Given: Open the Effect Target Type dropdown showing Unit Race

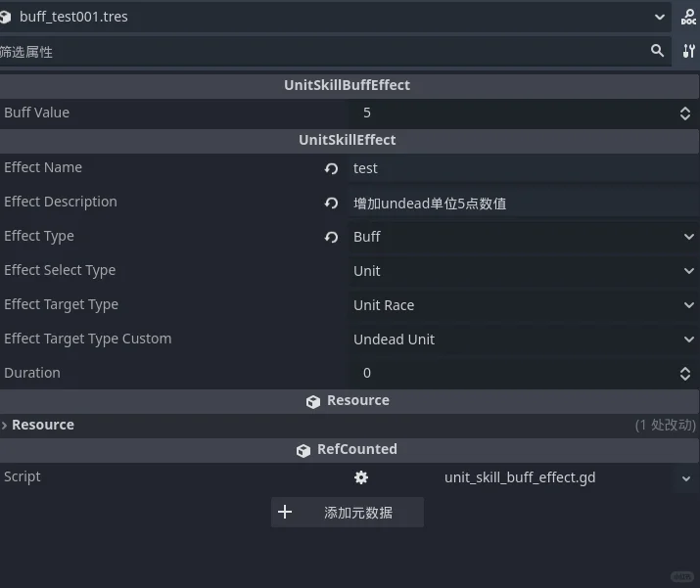Looking at the screenshot, I should tap(523, 305).
